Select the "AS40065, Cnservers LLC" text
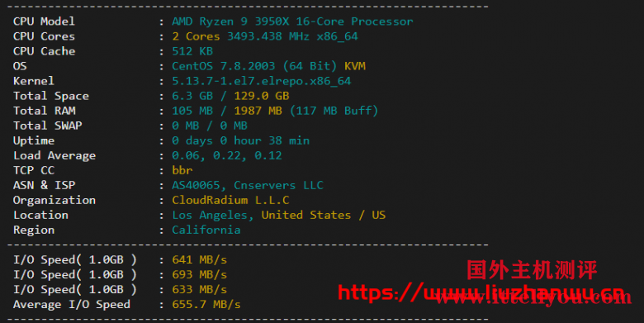Screen dimensions: 644x323 [x=248, y=185]
